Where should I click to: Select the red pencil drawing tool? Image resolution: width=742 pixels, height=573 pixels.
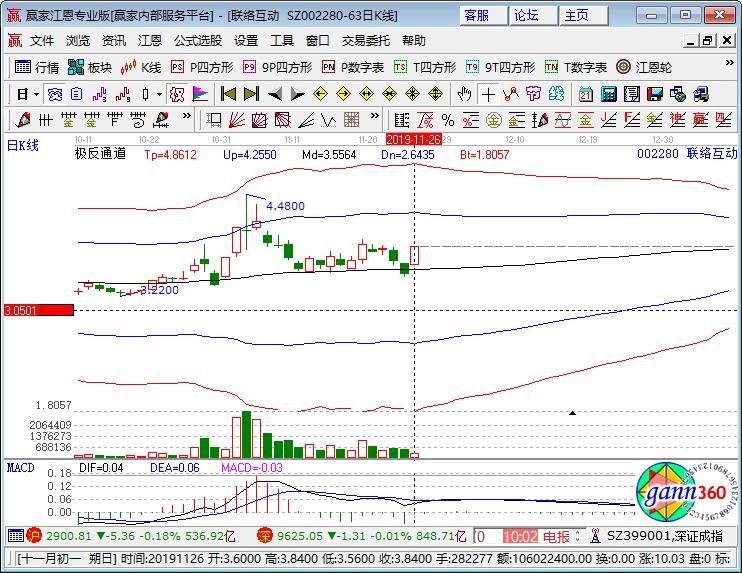click(22, 120)
